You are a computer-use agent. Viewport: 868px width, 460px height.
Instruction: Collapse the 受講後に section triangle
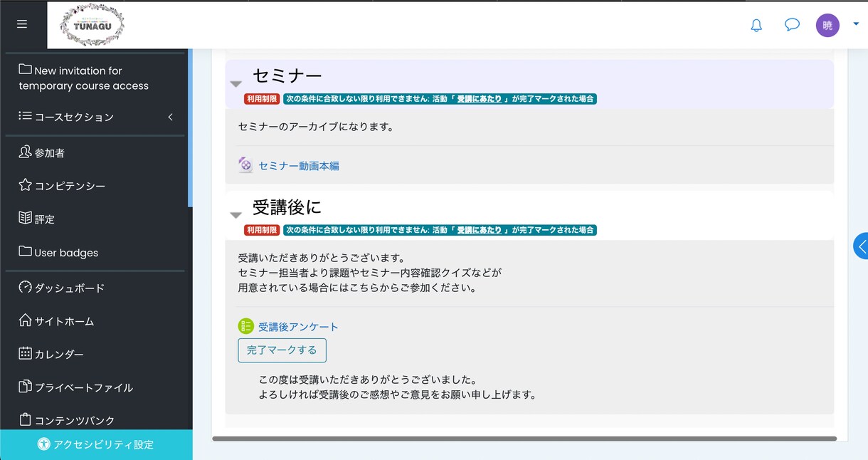point(236,215)
